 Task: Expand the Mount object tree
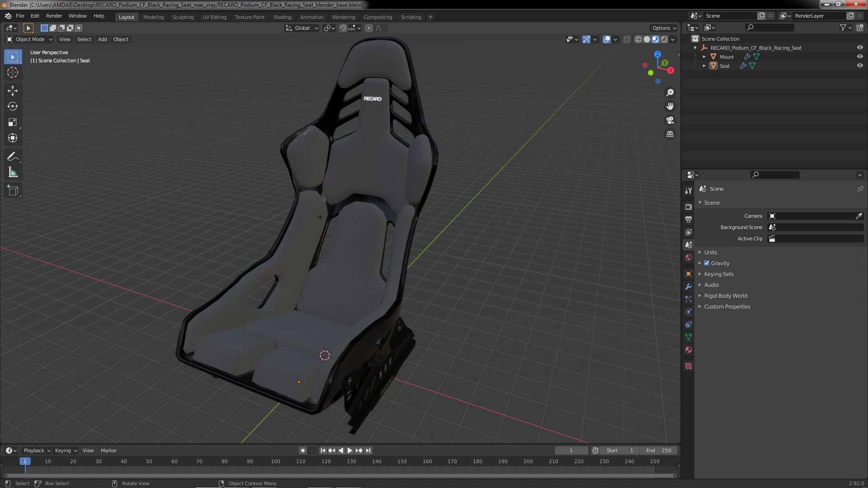(x=704, y=56)
